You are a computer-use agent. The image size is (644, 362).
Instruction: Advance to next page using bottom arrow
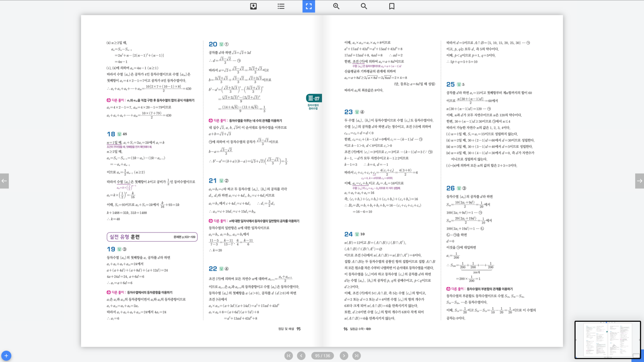click(344, 356)
